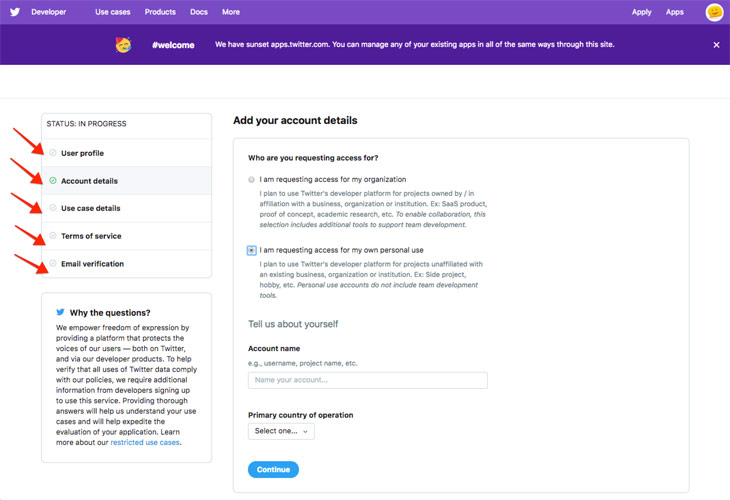Click the party emoji in welcome banner
The height and width of the screenshot is (500, 730).
123,44
